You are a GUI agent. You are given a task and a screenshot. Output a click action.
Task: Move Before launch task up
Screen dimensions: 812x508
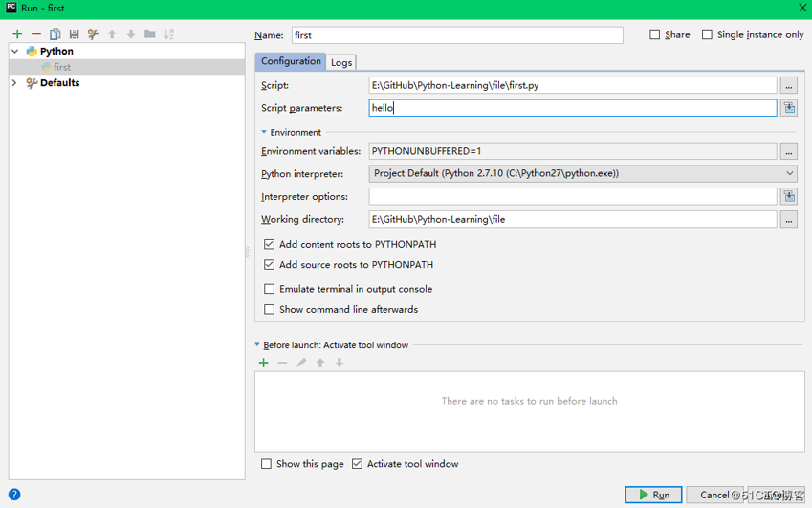point(320,363)
